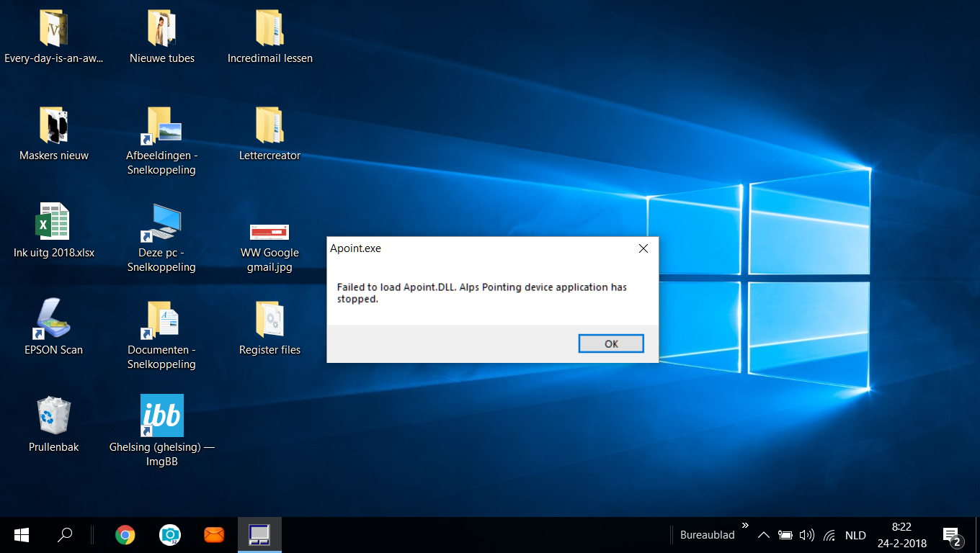This screenshot has height=553, width=980.
Task: Expand the Bureaublad toolbar chevron
Action: point(745,526)
